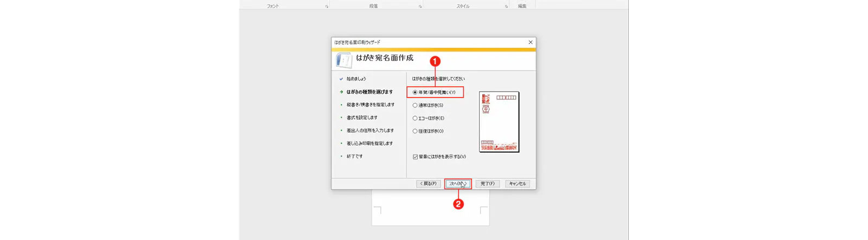Go forward with 次へ(N) button
This screenshot has width=868, height=240.
458,184
